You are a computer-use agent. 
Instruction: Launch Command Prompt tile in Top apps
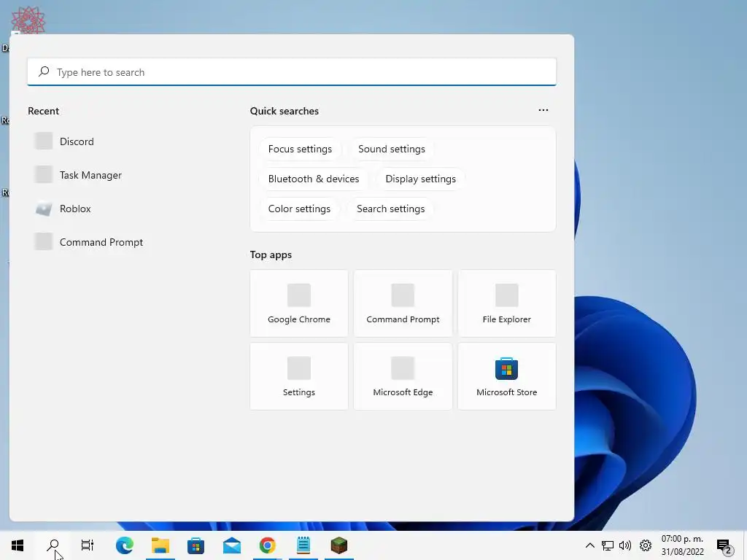point(403,303)
